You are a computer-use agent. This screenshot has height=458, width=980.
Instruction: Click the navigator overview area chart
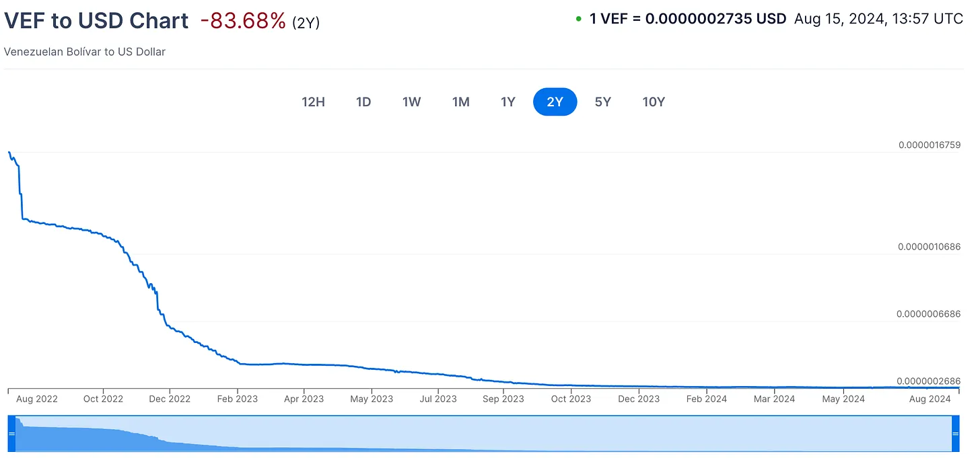483,434
